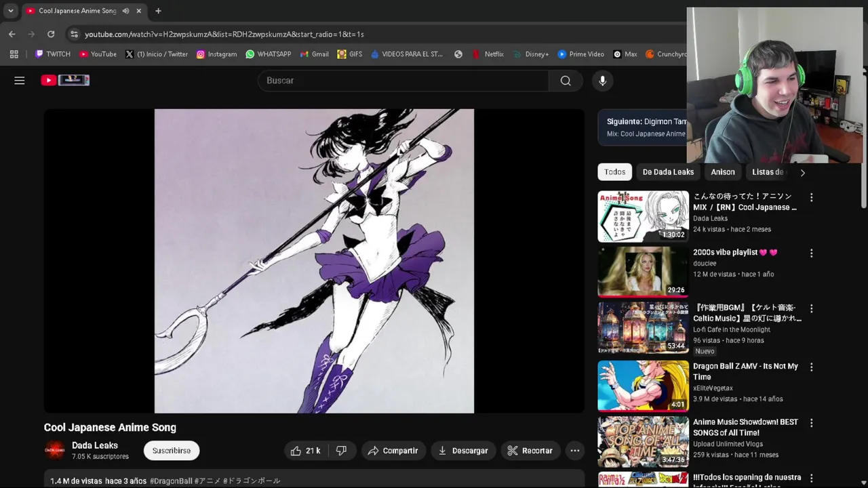This screenshot has width=868, height=488.
Task: Open options for Todos los opening video
Action: pyautogui.click(x=812, y=479)
